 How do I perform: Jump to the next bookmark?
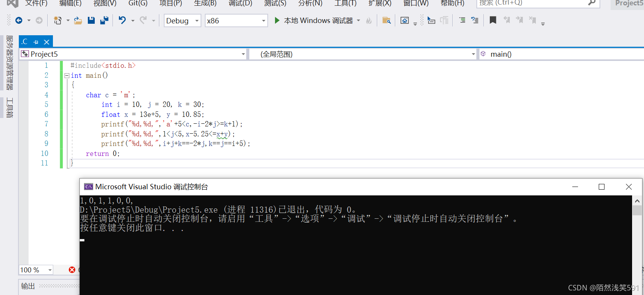(x=519, y=20)
